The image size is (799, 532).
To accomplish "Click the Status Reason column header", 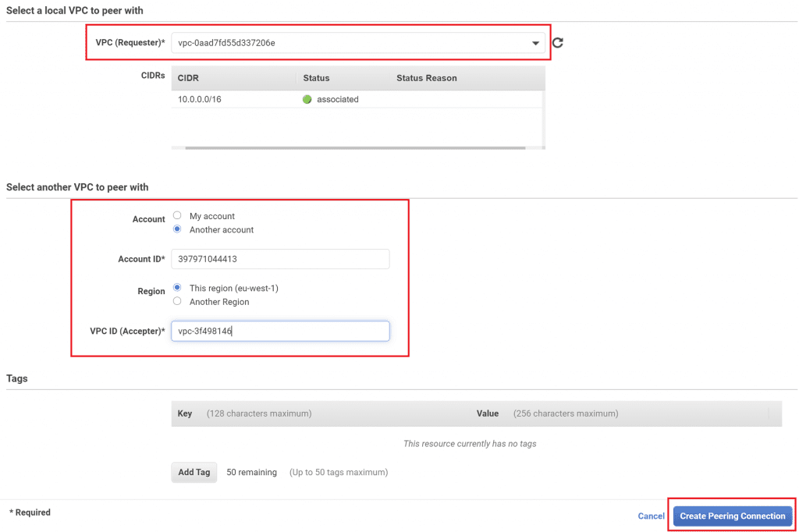I will coord(426,77).
